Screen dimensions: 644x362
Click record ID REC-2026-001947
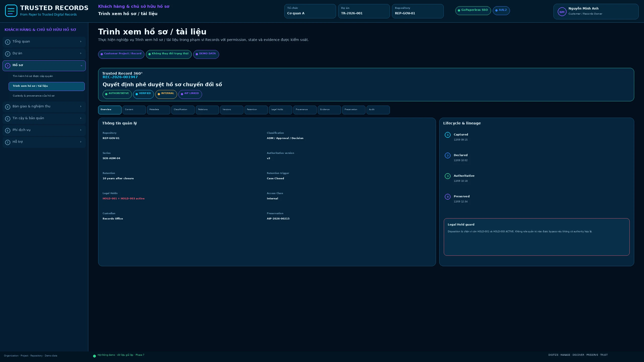pos(120,77)
